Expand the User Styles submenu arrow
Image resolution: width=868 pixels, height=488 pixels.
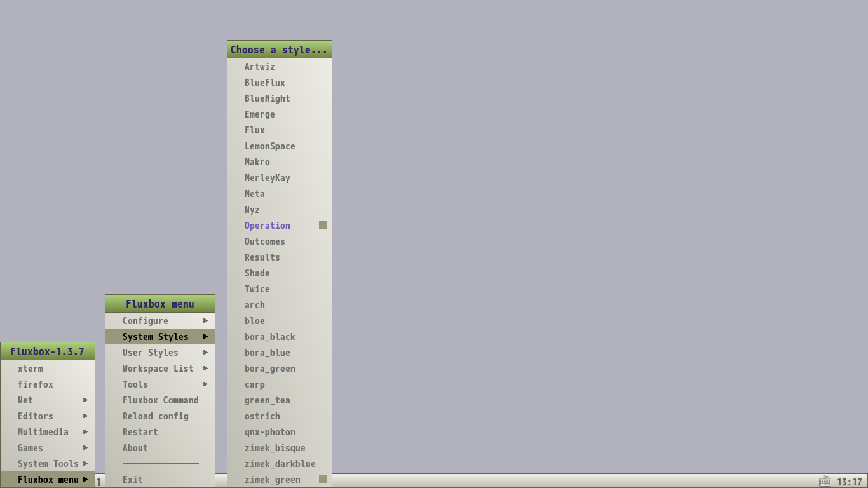point(206,353)
